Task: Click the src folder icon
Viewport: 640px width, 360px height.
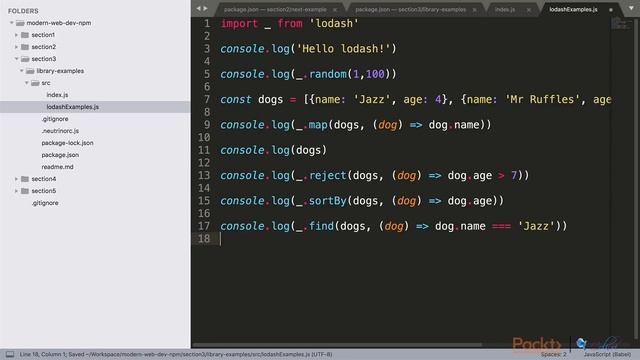Action: click(x=35, y=83)
